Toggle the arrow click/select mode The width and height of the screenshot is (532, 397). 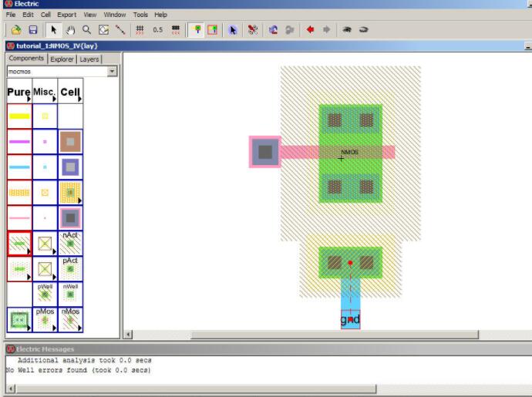[x=53, y=29]
